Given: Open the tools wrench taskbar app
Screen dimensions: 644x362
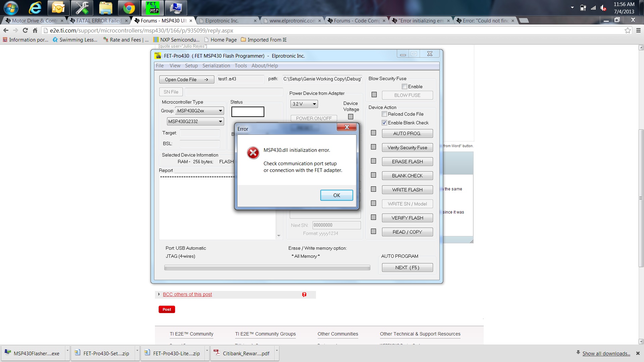Looking at the screenshot, I should [x=82, y=8].
